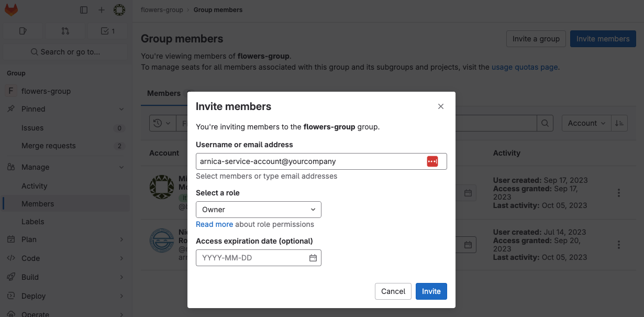
Task: Click the blue Invite button
Action: tap(431, 291)
